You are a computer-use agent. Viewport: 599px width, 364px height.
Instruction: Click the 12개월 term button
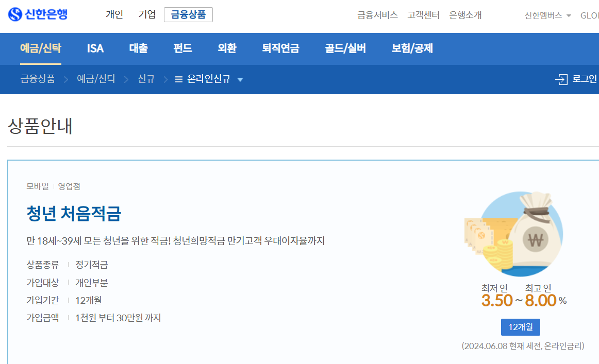coord(520,327)
